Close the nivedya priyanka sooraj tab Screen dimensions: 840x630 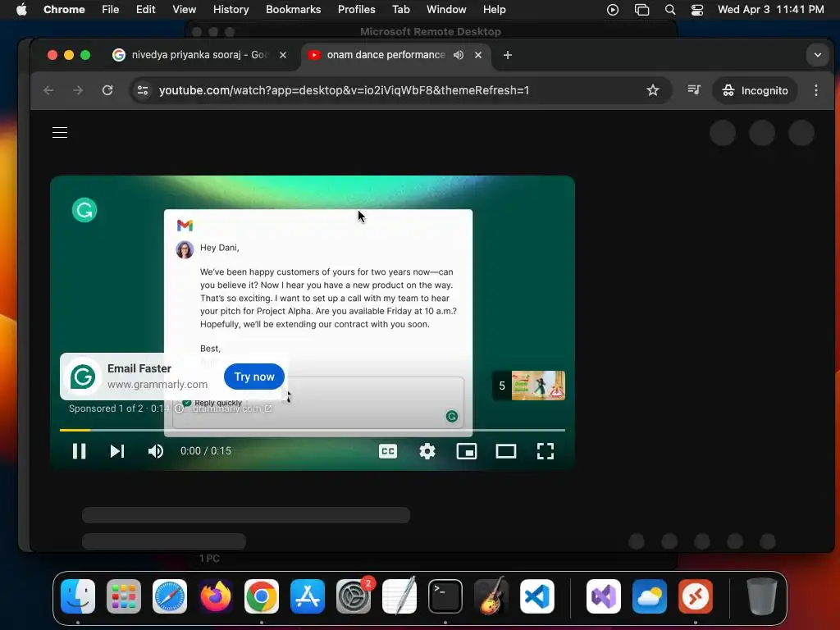point(283,55)
